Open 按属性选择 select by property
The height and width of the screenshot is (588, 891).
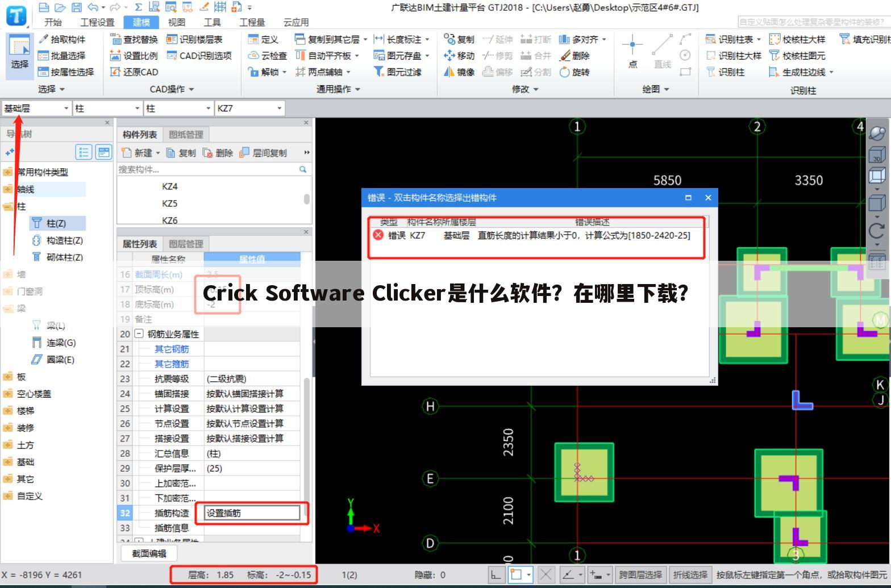tap(65, 72)
